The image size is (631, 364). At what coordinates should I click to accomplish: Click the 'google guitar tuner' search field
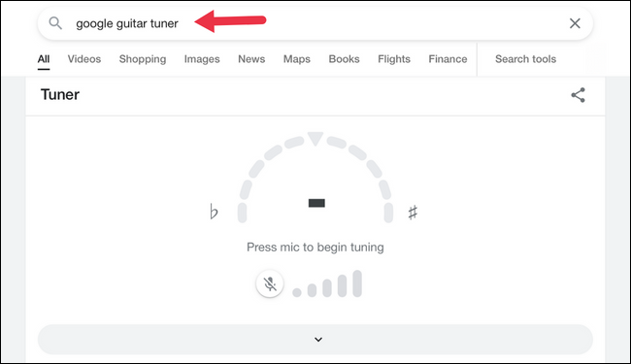pos(315,23)
